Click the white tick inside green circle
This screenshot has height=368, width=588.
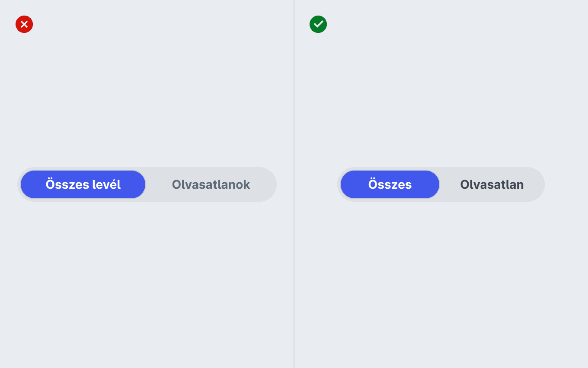point(318,24)
